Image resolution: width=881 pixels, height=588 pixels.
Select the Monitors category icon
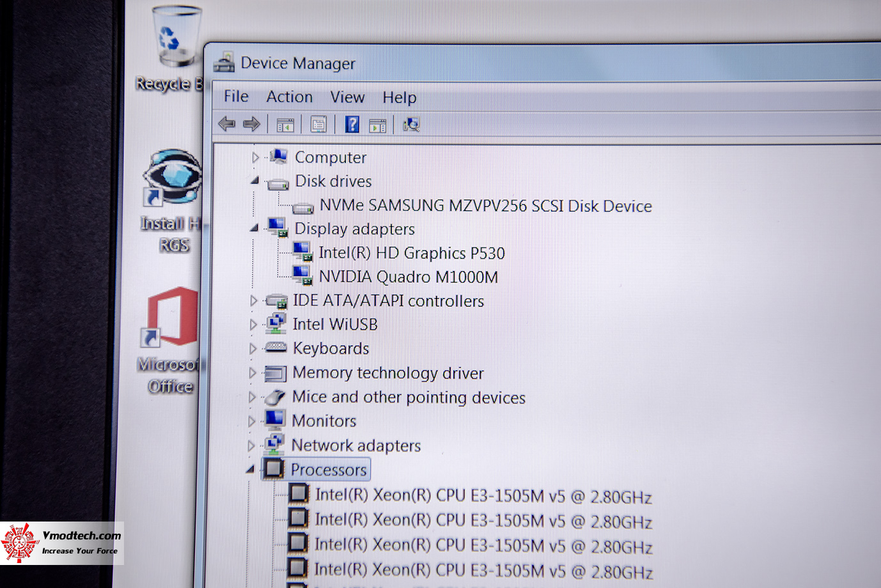pyautogui.click(x=275, y=421)
